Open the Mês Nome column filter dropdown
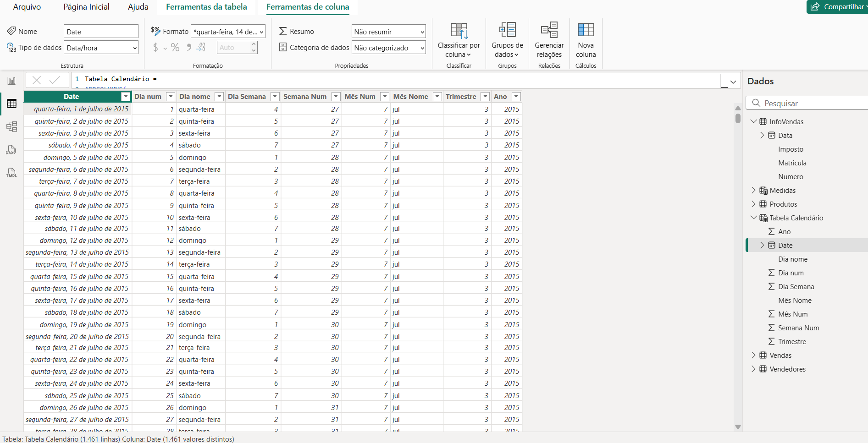868x443 pixels. 437,97
